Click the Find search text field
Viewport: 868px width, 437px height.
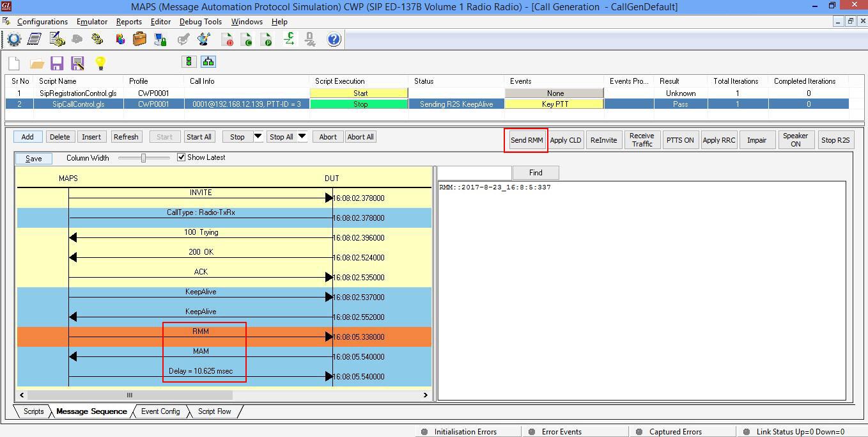click(474, 173)
